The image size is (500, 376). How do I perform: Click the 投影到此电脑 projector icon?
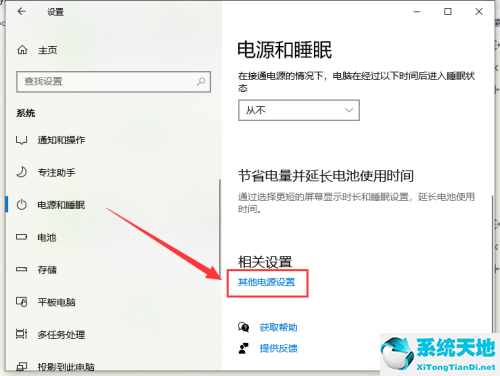(x=22, y=367)
